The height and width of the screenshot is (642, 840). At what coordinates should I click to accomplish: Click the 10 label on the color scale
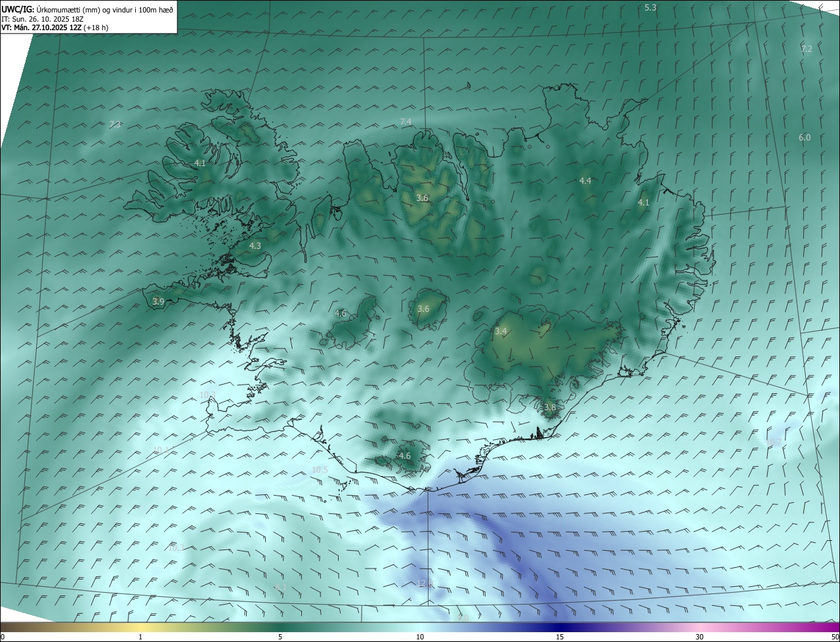coord(420,637)
